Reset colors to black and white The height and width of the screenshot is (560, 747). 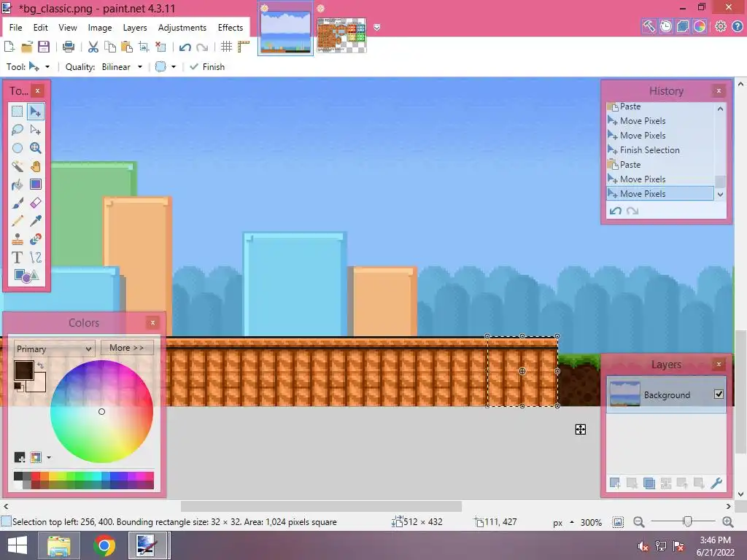pyautogui.click(x=18, y=386)
